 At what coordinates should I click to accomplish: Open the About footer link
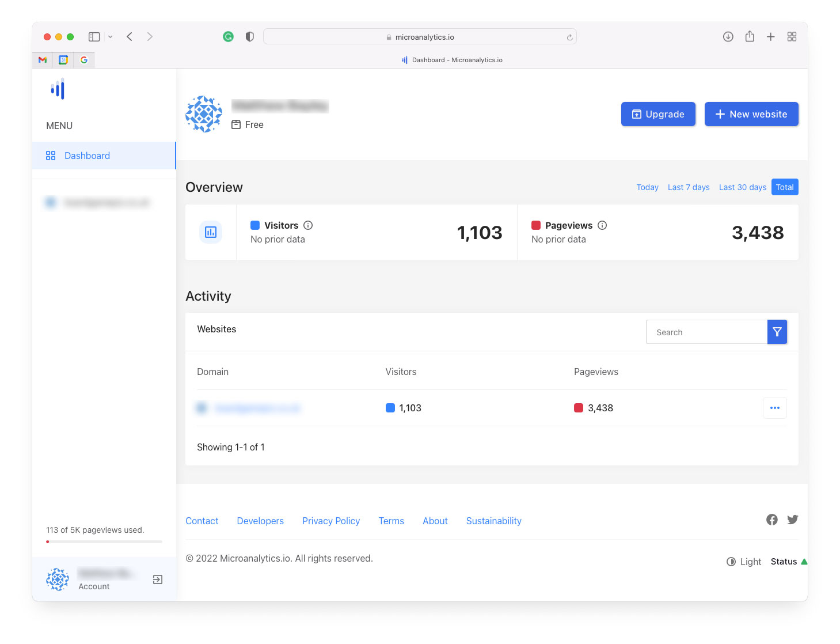click(435, 521)
